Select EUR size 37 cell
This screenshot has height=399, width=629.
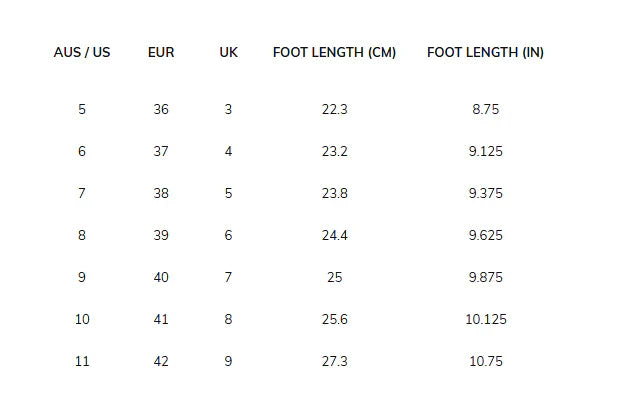point(161,152)
